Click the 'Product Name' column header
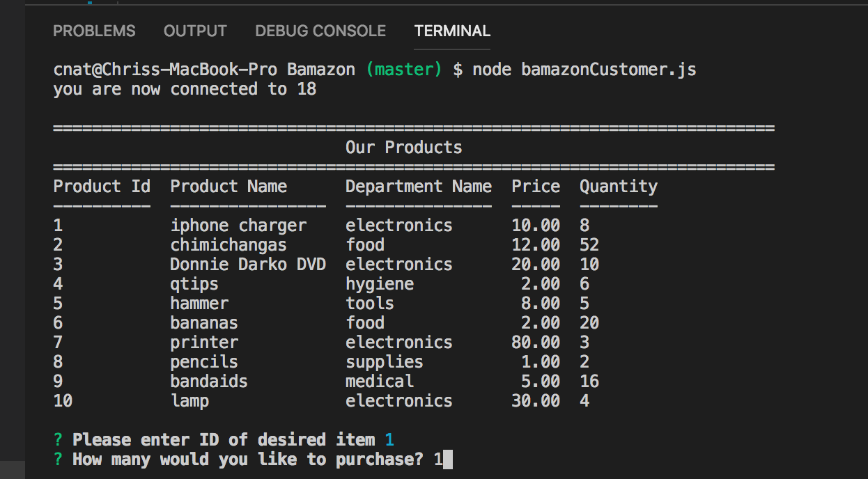 click(x=228, y=187)
